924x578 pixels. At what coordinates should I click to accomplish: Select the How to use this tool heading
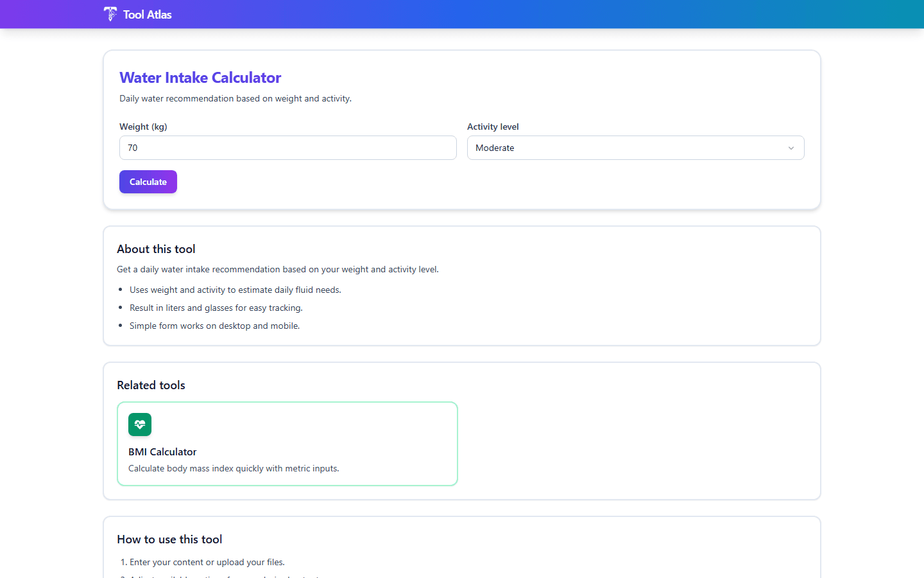[169, 539]
